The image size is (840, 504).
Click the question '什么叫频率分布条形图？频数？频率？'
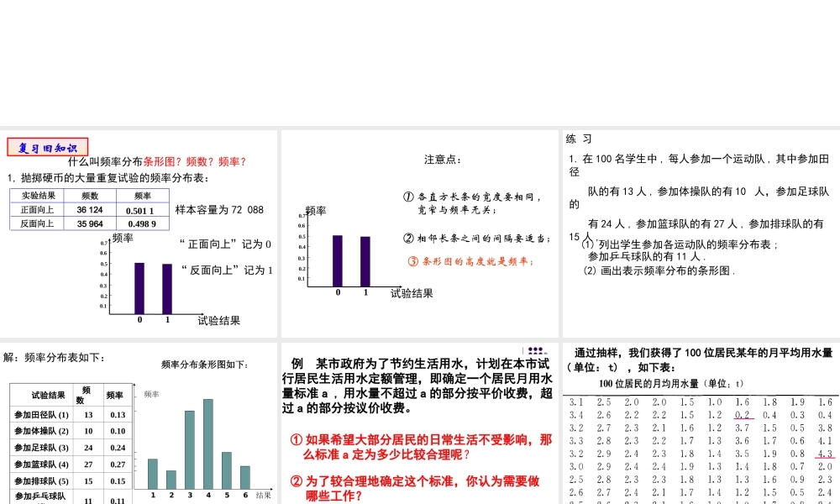click(x=157, y=162)
